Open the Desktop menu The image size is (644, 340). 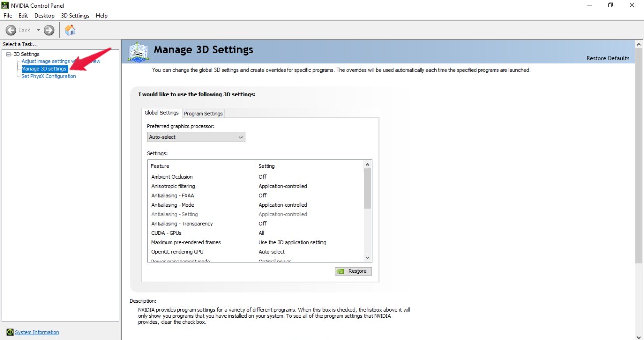(x=44, y=16)
